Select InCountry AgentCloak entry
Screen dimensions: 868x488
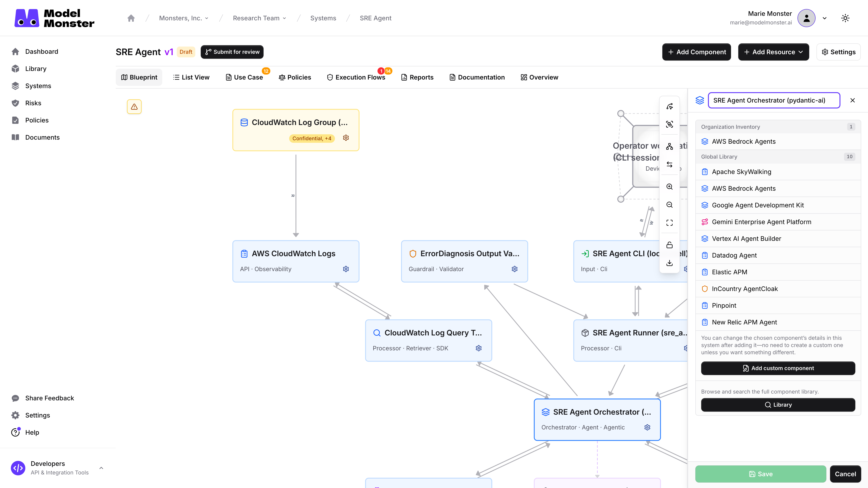tap(778, 289)
